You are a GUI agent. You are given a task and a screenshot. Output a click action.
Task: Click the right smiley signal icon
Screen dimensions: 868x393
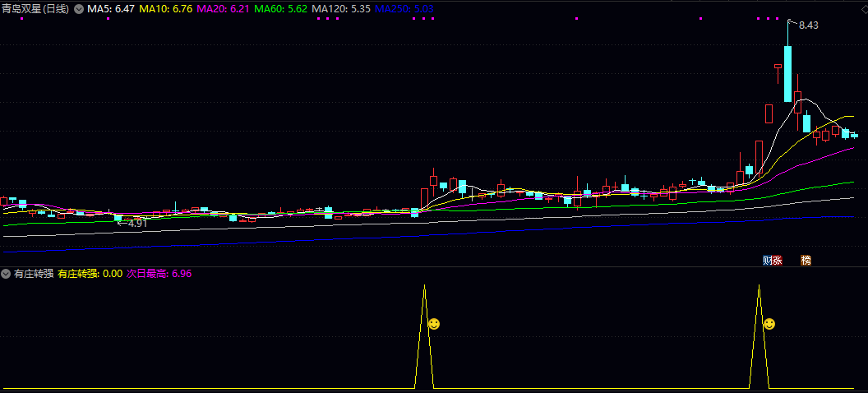click(769, 324)
